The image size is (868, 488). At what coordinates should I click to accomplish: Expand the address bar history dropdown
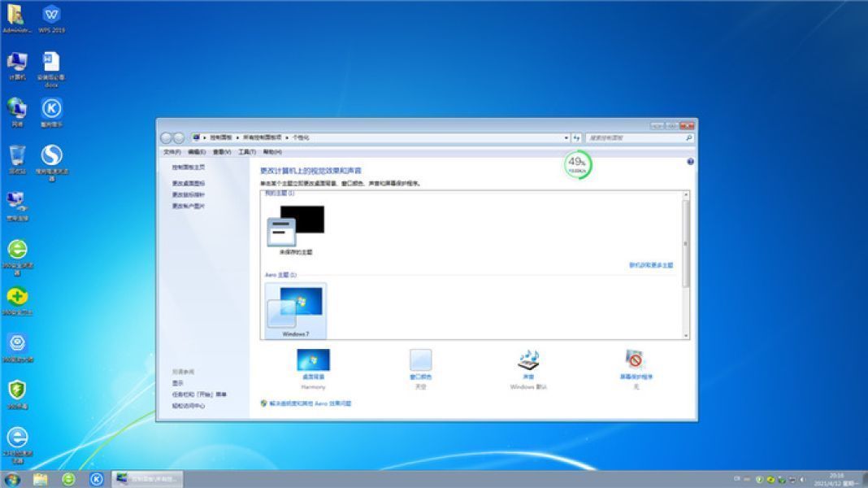coord(565,138)
